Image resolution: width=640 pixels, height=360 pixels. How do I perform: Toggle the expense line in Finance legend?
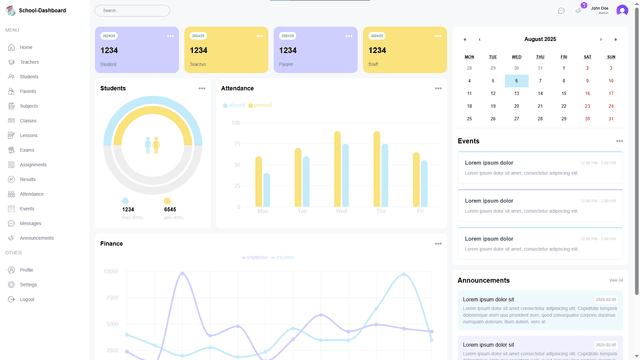pyautogui.click(x=254, y=258)
